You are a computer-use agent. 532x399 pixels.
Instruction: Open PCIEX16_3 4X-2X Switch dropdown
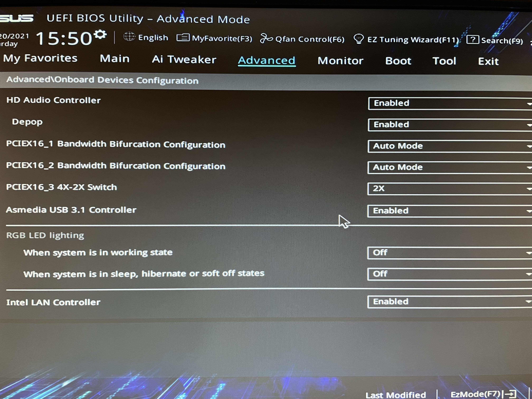[450, 189]
